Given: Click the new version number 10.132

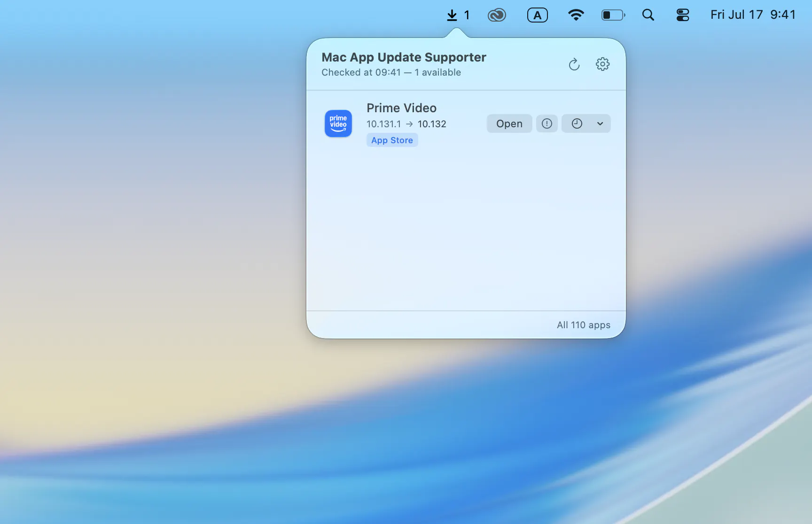Looking at the screenshot, I should coord(432,124).
